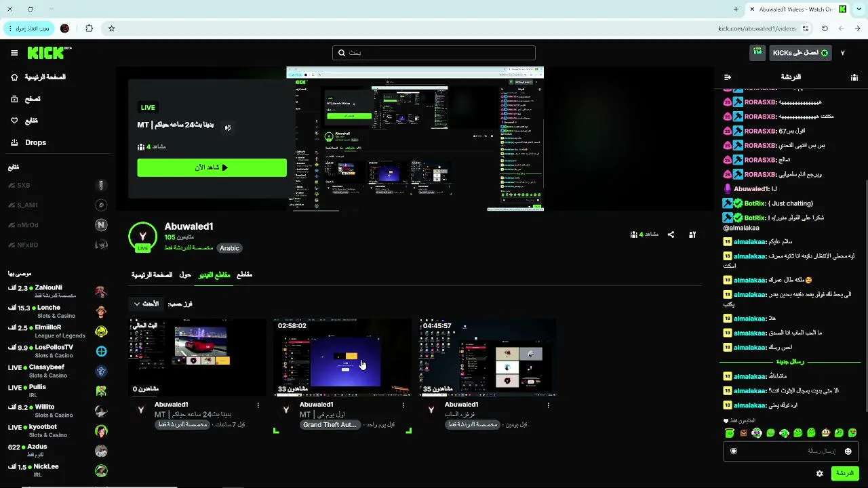Open the emoji picker in chat input
This screenshot has width=868, height=488.
(848, 451)
